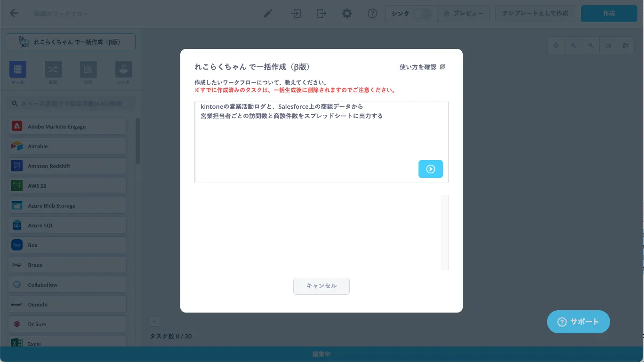Viewport: 644px width, 362px height.
Task: Select the シンク download category tab
Action: click(124, 70)
